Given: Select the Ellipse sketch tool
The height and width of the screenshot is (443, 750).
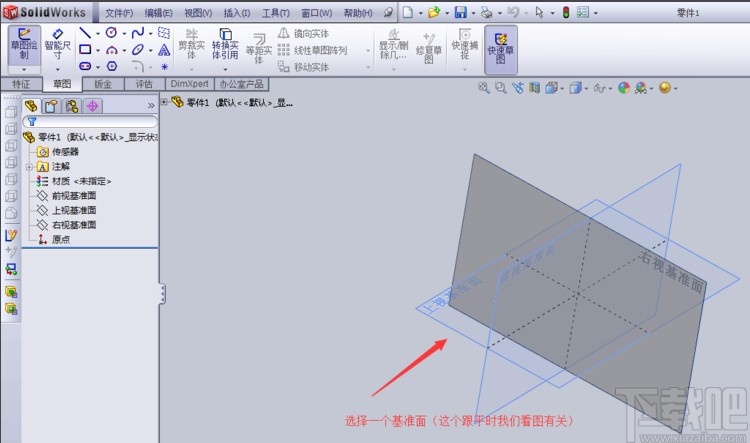Looking at the screenshot, I should (x=138, y=49).
